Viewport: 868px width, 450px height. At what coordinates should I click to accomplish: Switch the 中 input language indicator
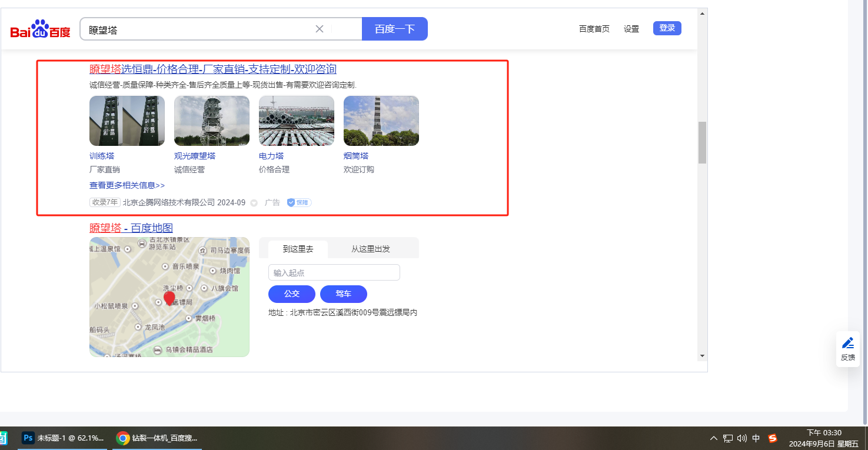pyautogui.click(x=756, y=438)
